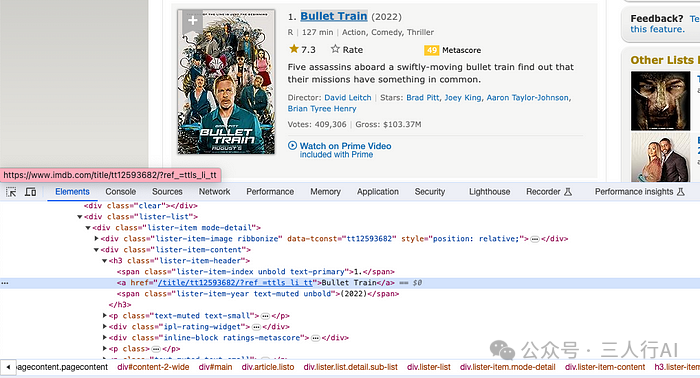
Task: Open the Security tab
Action: click(x=430, y=192)
